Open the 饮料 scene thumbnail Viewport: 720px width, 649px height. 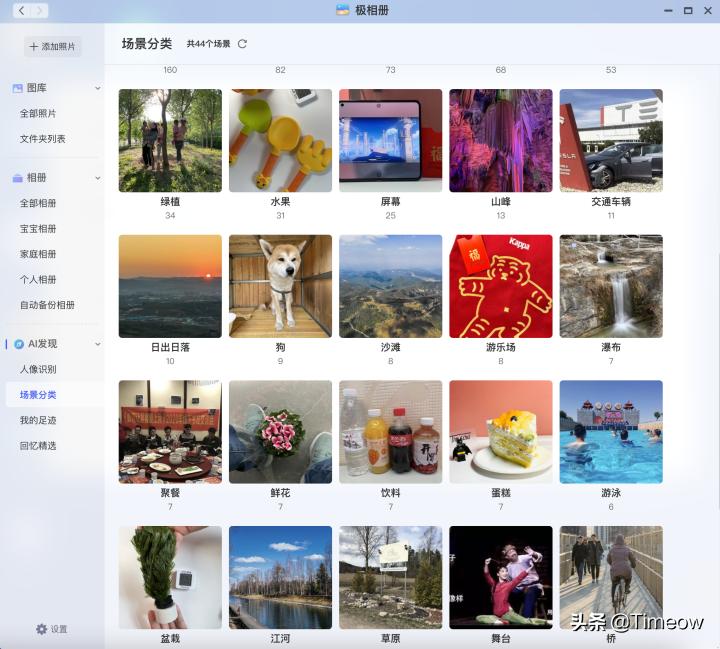(390, 432)
